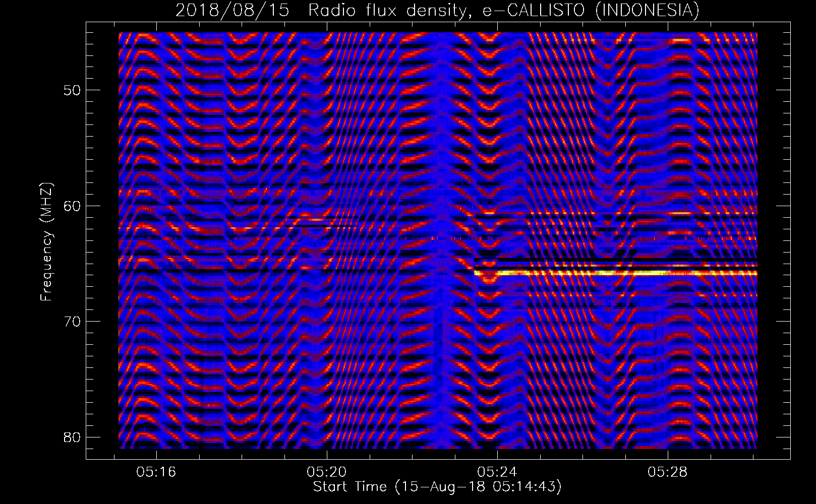Screen dimensions: 816x504
Task: Click the 70 MHz frequency tick label
Action: (x=73, y=322)
